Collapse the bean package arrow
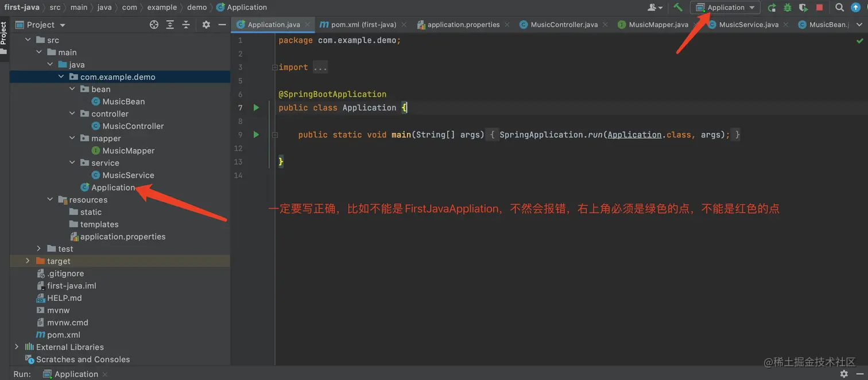Screen dimensions: 868x380 [72, 89]
